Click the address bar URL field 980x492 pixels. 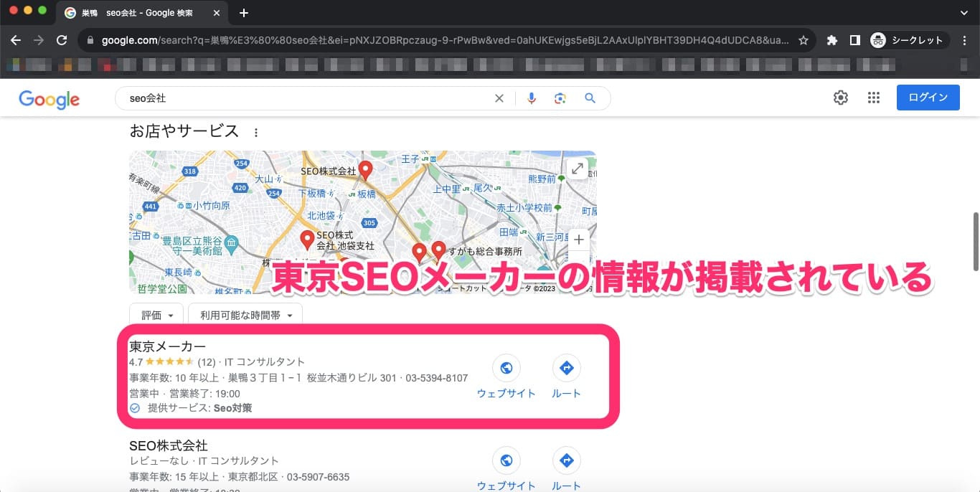[x=445, y=40]
